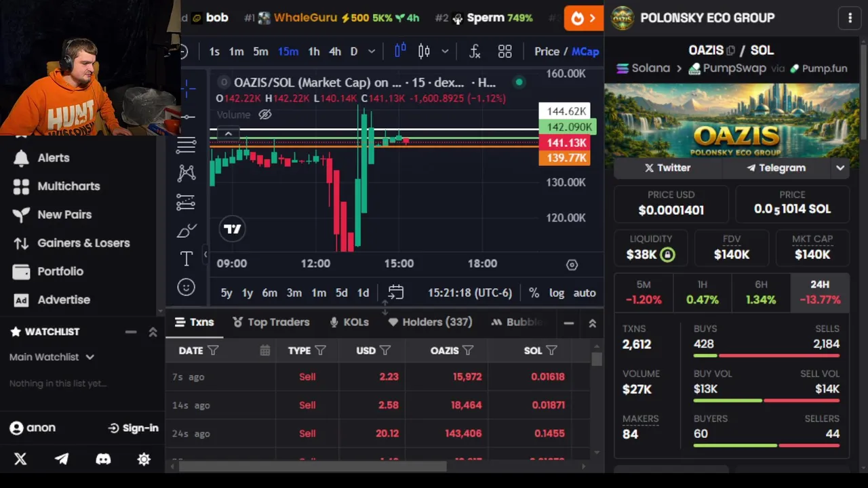Select the text annotation tool
Screen dimensions: 868x488
pyautogui.click(x=186, y=259)
